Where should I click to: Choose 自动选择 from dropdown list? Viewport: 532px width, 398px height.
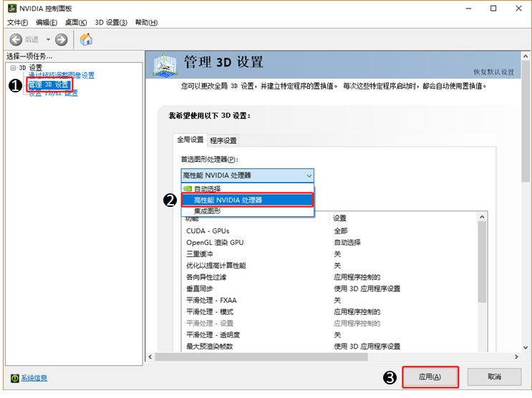pos(247,189)
